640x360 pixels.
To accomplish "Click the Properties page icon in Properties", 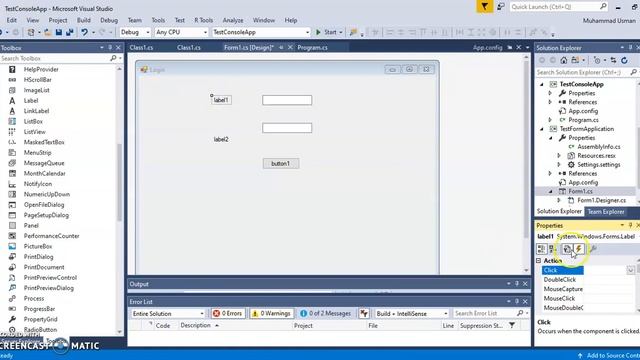I will coord(567,249).
